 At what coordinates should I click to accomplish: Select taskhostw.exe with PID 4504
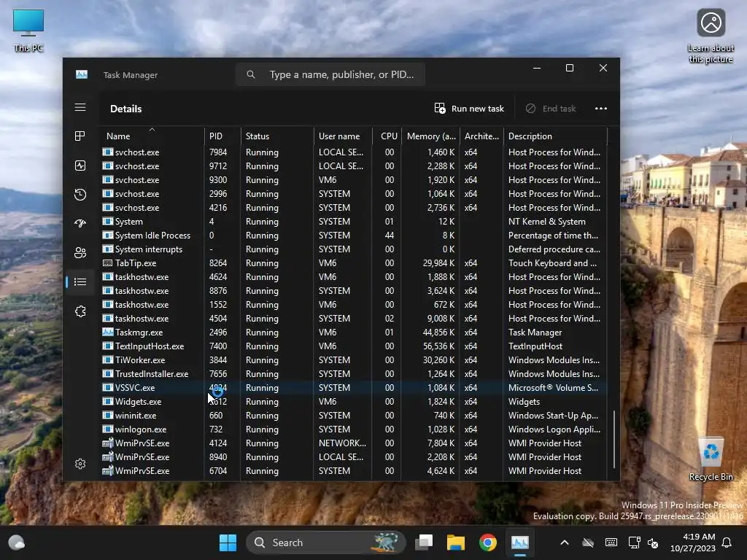click(x=354, y=318)
